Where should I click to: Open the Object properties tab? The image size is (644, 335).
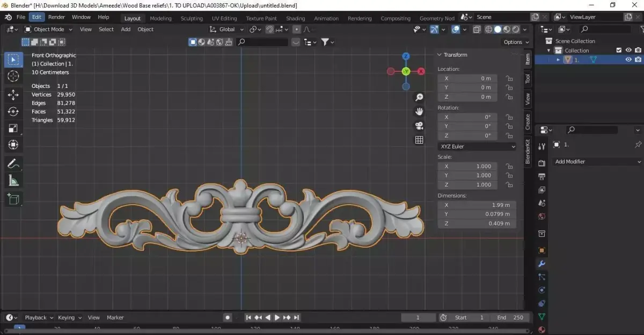(541, 250)
